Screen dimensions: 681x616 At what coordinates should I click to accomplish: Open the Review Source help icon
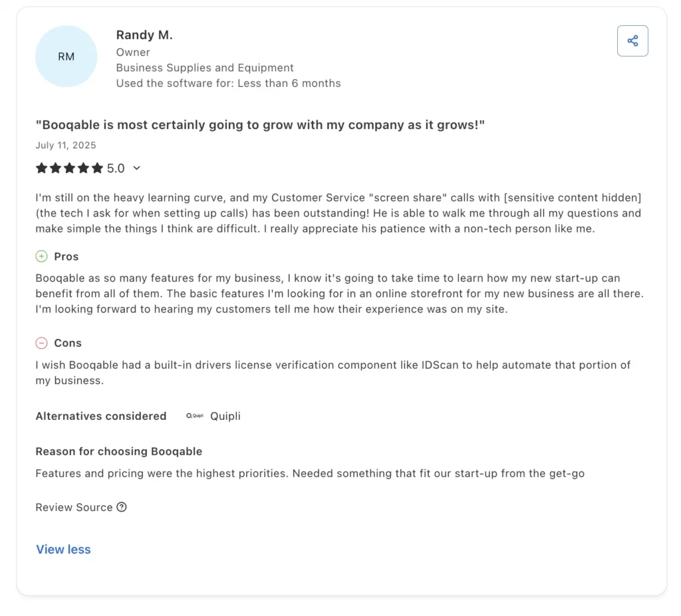coord(122,507)
